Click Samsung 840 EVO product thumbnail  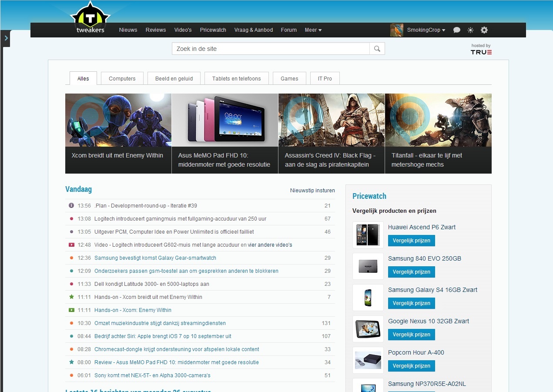coord(368,266)
